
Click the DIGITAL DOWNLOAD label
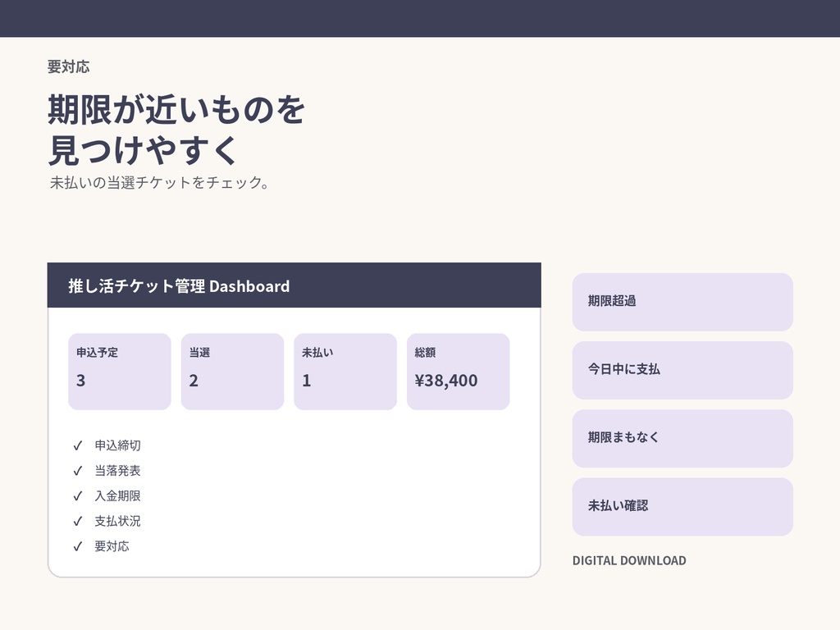(x=629, y=560)
